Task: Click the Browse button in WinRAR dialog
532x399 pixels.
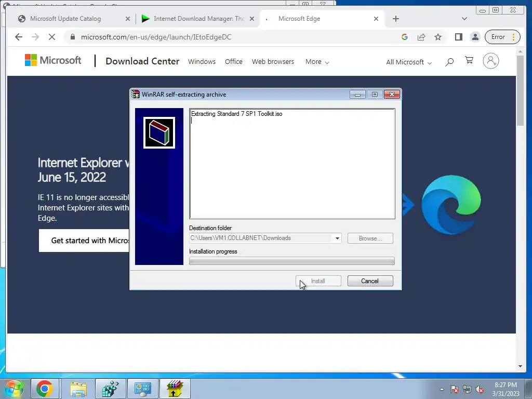Action: click(370, 238)
